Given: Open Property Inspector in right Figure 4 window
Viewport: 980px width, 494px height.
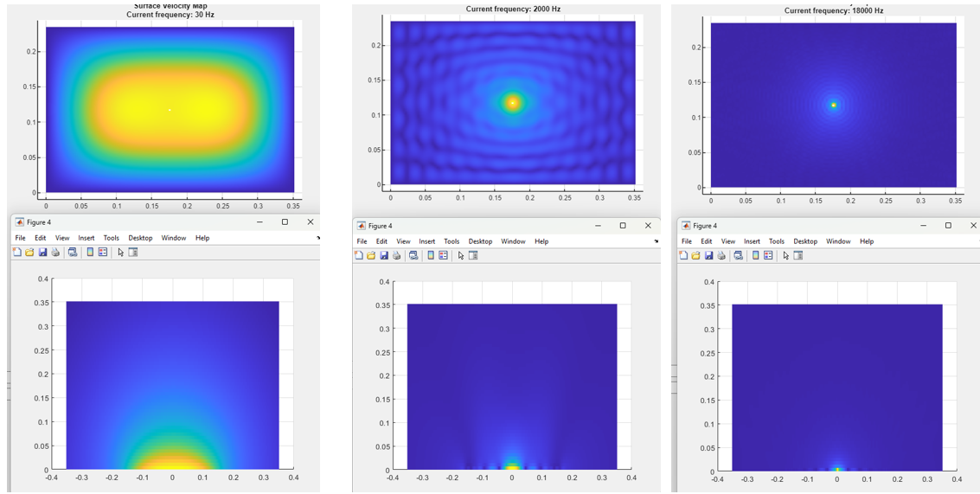Looking at the screenshot, I should [797, 255].
